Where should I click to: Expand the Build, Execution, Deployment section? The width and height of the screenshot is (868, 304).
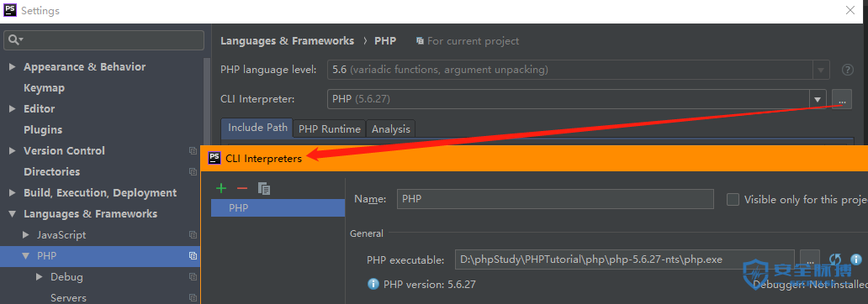pyautogui.click(x=12, y=193)
